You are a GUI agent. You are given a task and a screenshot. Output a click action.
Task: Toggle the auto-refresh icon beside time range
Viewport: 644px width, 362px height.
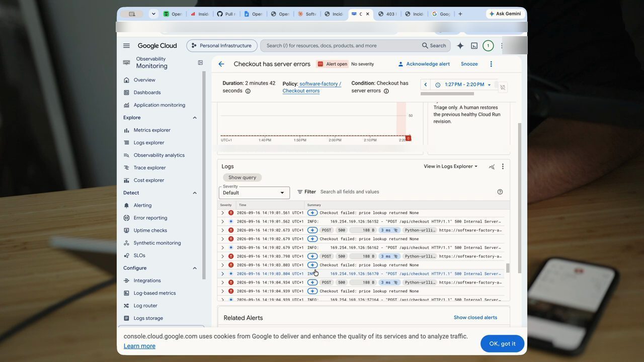click(502, 87)
